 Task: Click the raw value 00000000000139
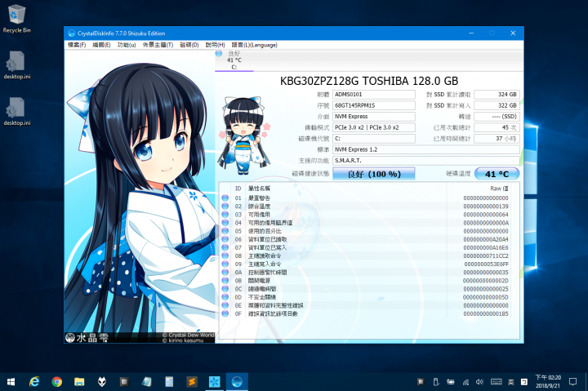pos(486,207)
